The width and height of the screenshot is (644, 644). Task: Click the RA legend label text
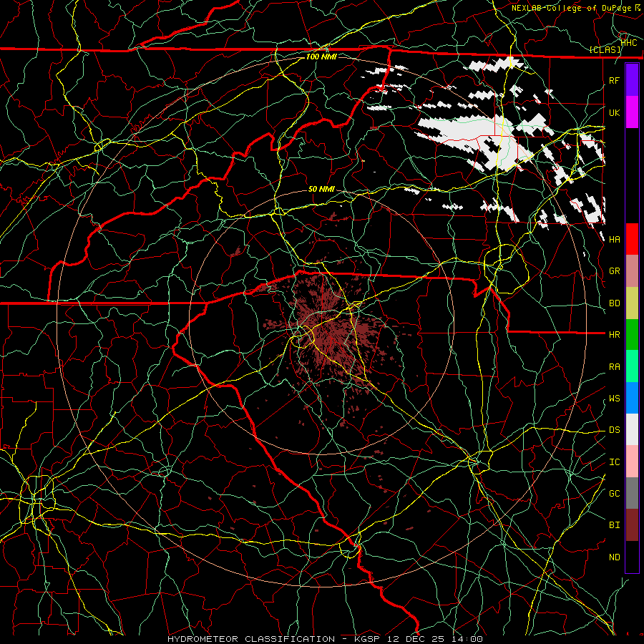615,367
